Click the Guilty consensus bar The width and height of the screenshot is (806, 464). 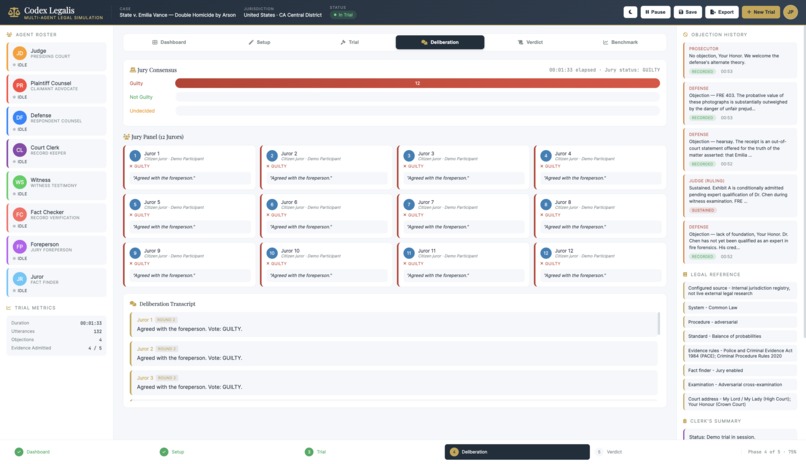point(417,83)
